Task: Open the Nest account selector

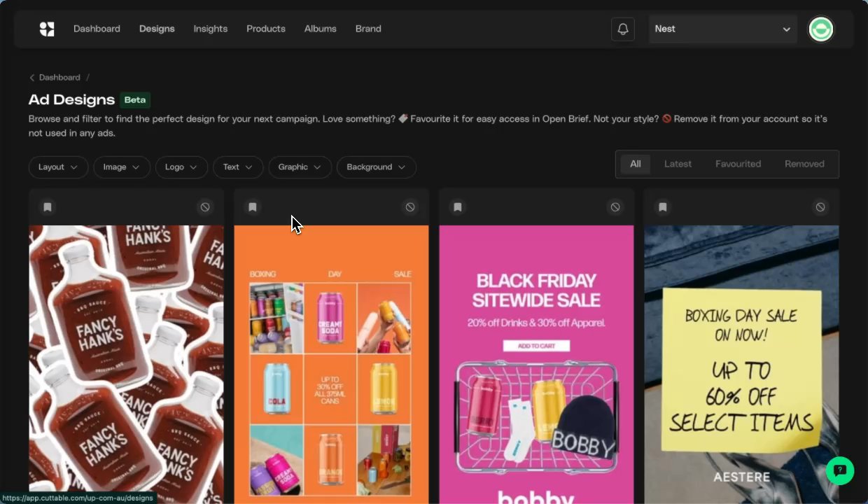Action: 722,29
